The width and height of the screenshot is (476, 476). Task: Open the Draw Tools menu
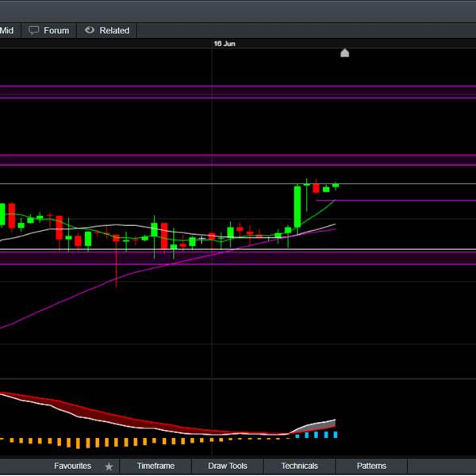click(x=228, y=466)
